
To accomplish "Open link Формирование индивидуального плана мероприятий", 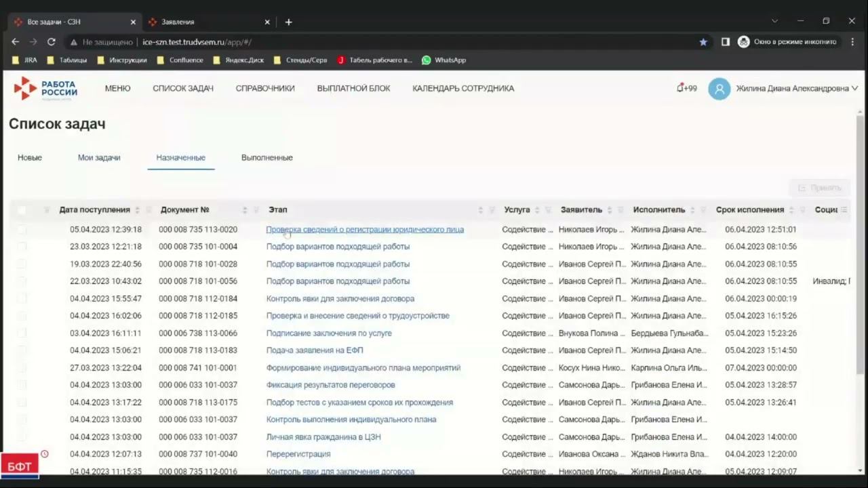I will click(x=363, y=368).
